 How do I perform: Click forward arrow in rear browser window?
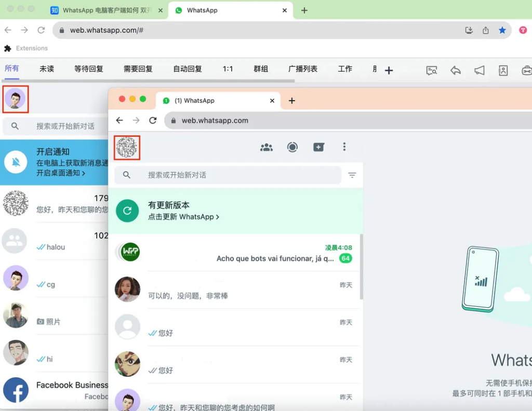point(24,30)
